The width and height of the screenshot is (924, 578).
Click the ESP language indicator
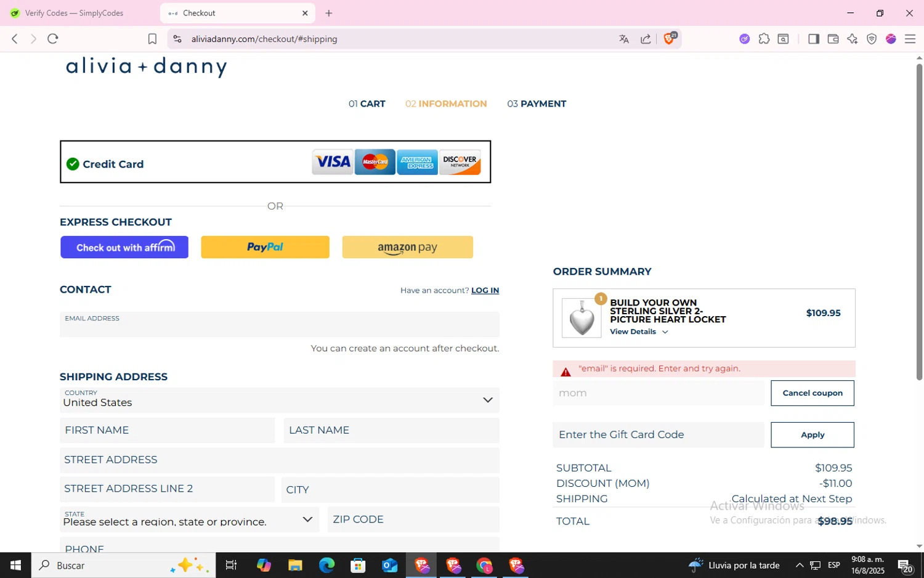(x=834, y=565)
